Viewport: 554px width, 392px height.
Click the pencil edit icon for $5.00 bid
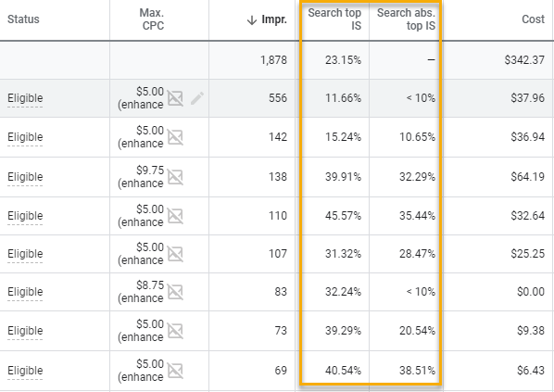click(197, 98)
